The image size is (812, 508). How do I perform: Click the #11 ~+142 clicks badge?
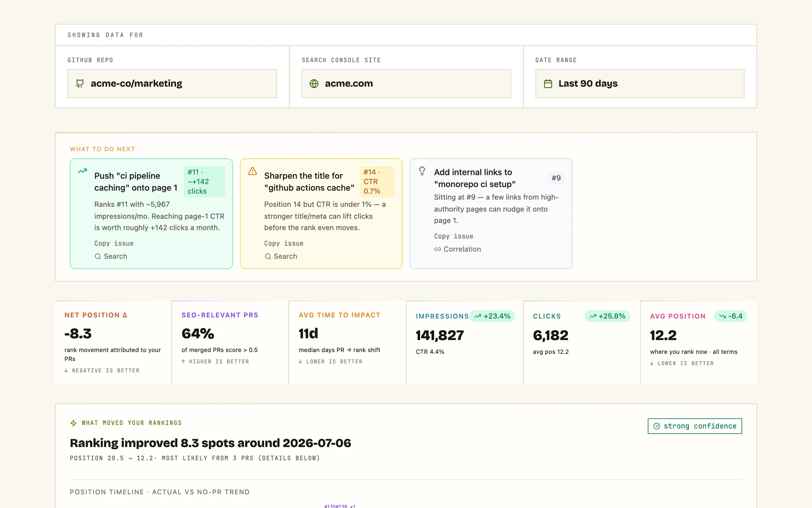204,181
